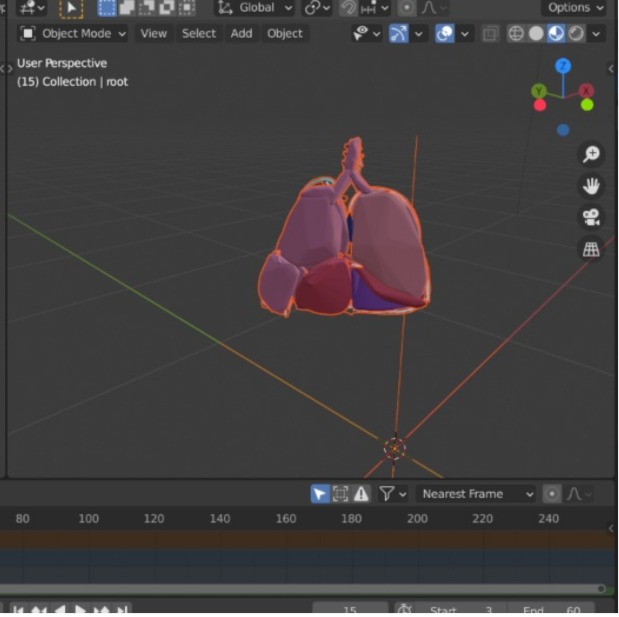Select material preview shading
Viewport: 619px width, 617px height.
[x=556, y=34]
